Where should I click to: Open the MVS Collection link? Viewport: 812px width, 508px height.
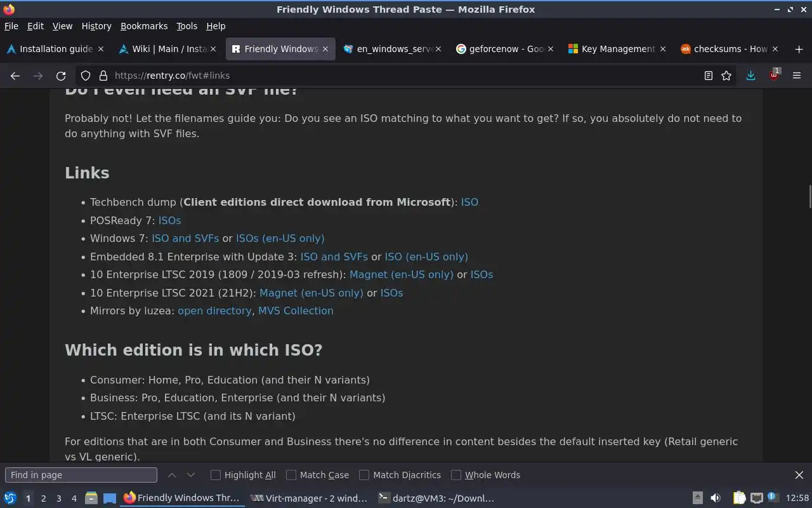click(x=296, y=311)
